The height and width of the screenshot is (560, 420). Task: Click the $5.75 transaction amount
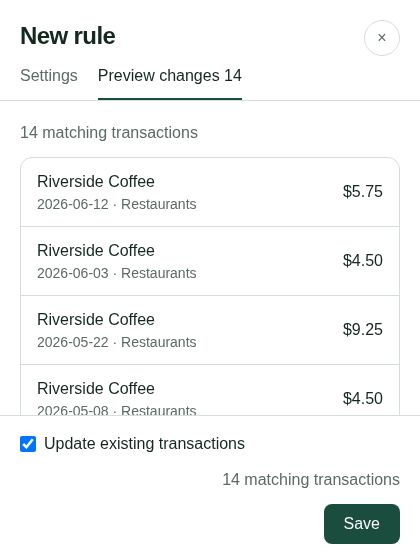tap(362, 191)
